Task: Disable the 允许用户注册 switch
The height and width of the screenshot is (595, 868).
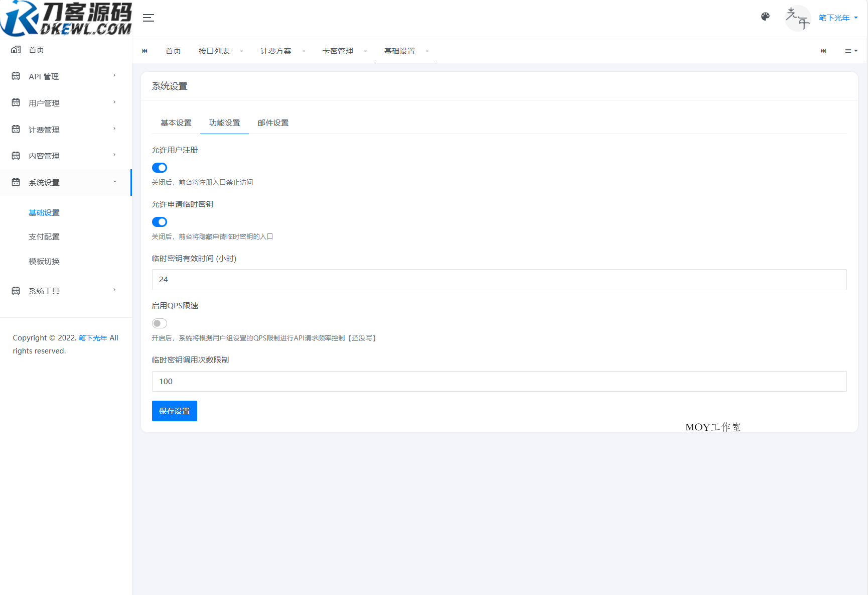Action: point(159,168)
